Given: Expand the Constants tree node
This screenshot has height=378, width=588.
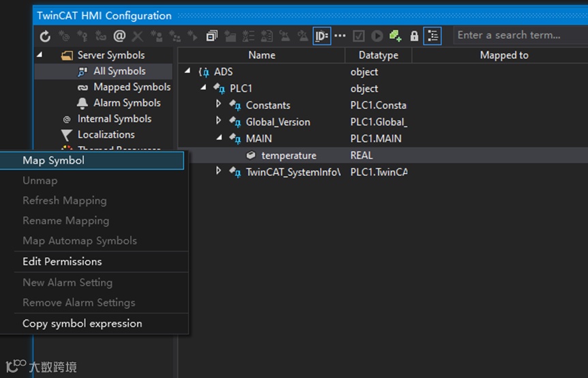Looking at the screenshot, I should 219,104.
